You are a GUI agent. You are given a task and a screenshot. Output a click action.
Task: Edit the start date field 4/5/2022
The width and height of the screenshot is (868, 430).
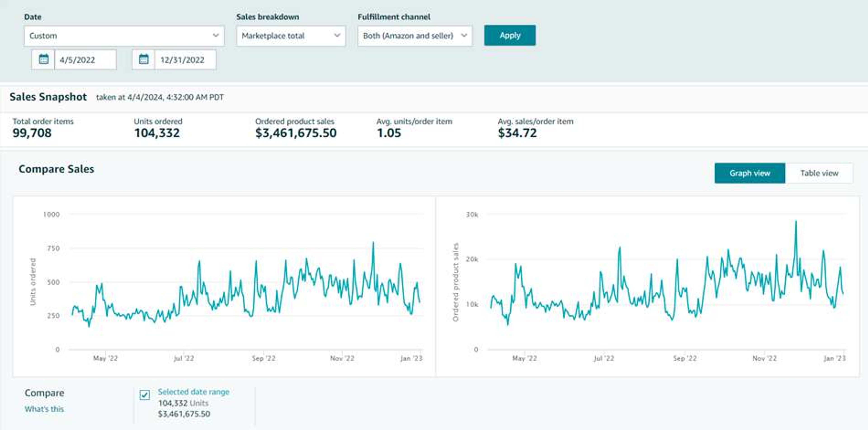85,60
